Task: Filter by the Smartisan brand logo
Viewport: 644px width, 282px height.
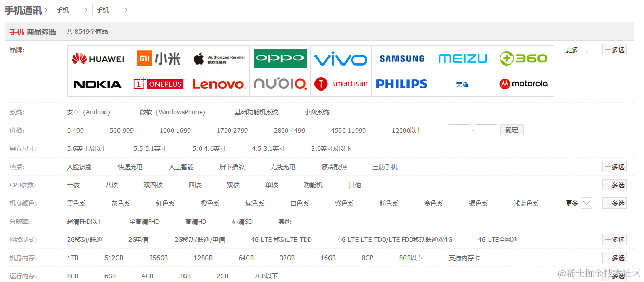Action: (x=341, y=84)
